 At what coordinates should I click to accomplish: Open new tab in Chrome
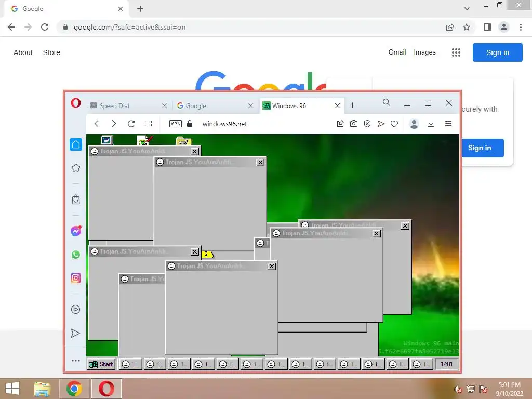point(140,9)
